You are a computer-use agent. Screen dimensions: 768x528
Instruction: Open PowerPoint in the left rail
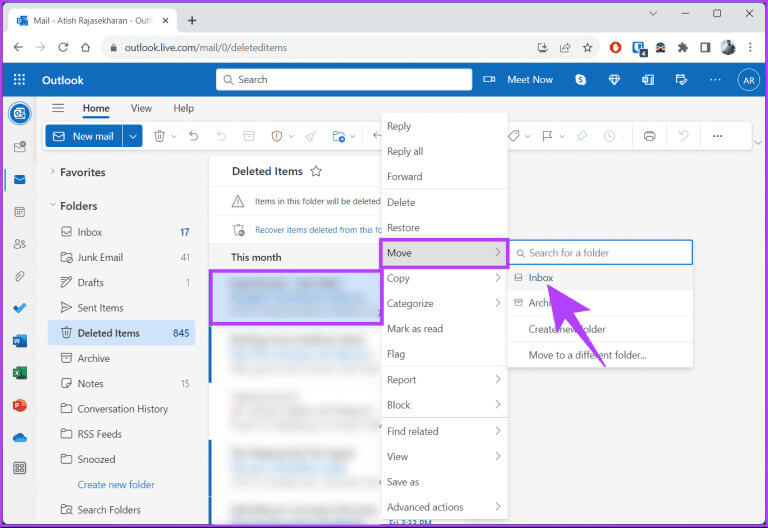pyautogui.click(x=20, y=406)
